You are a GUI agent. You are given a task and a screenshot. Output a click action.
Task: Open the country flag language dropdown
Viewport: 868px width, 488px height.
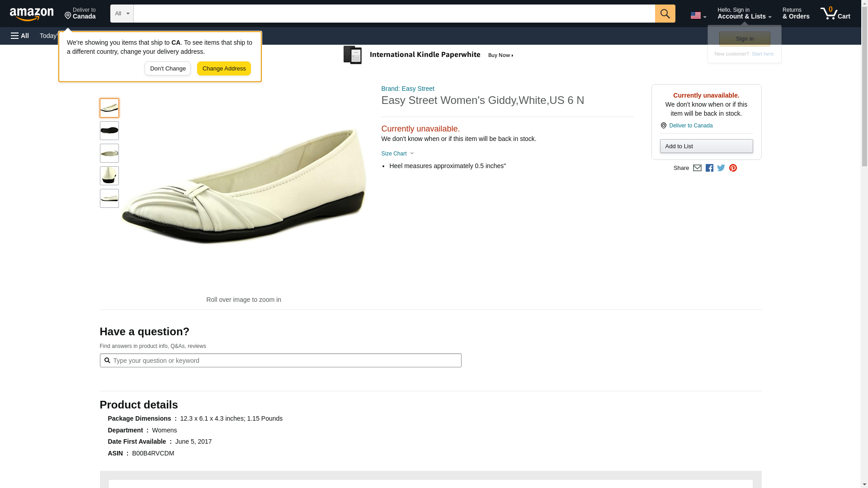click(698, 15)
